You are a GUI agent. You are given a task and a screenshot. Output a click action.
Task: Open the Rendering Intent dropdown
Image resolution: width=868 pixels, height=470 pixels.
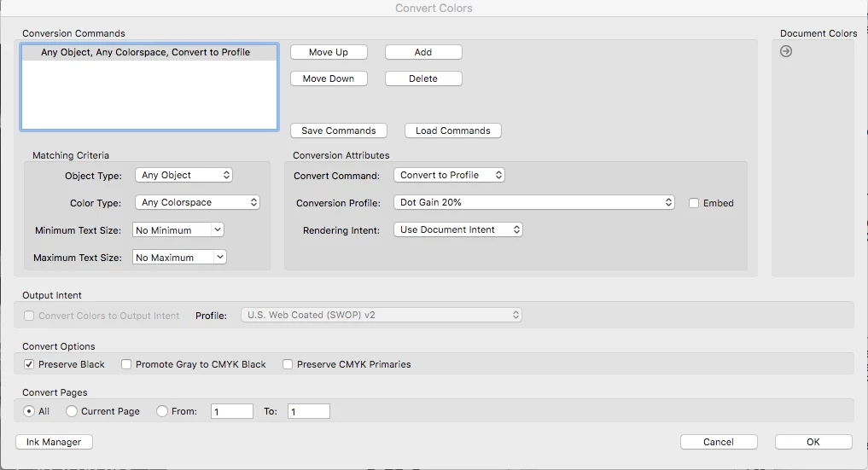pyautogui.click(x=457, y=229)
